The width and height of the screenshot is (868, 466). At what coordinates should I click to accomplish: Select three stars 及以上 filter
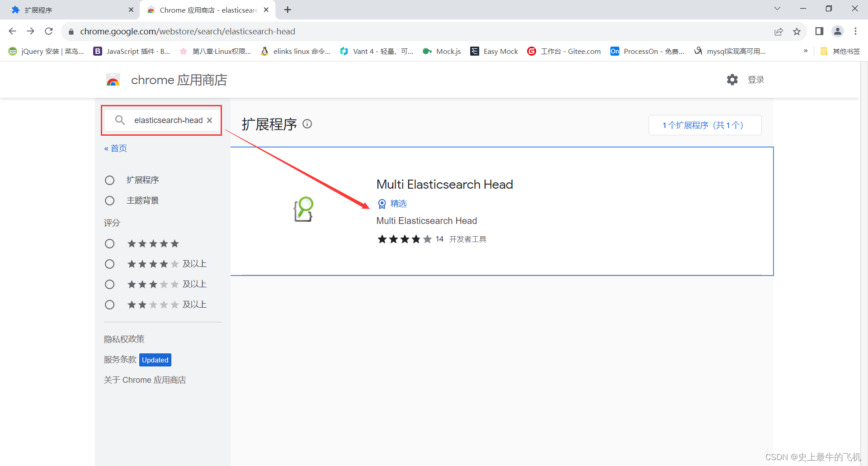(109, 284)
